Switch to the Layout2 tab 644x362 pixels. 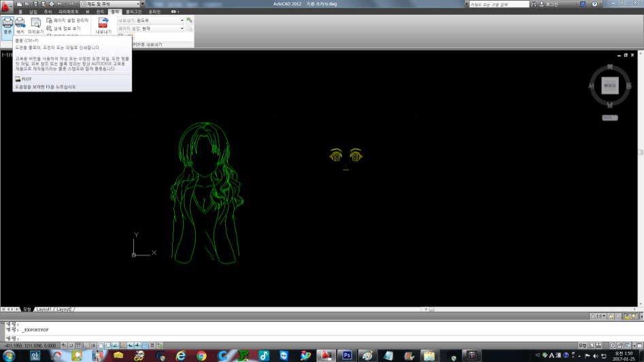point(64,309)
